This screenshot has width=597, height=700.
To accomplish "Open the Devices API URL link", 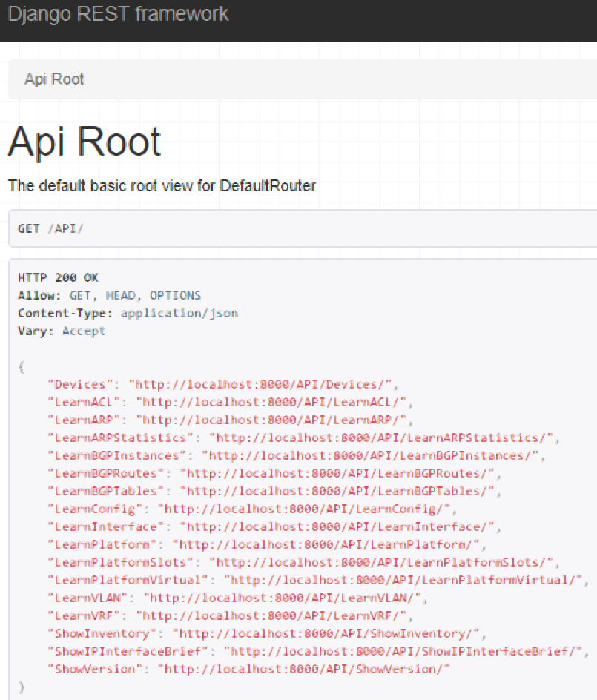I will [260, 384].
